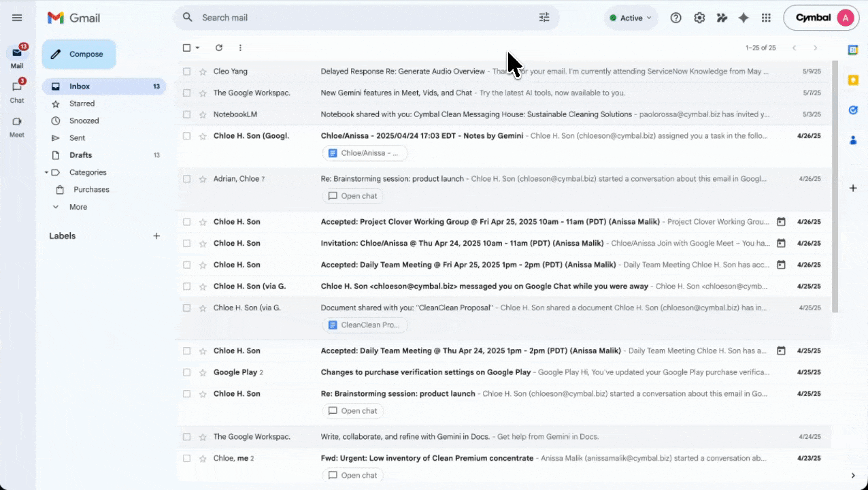
Task: Switch to the Chat section
Action: tap(16, 91)
